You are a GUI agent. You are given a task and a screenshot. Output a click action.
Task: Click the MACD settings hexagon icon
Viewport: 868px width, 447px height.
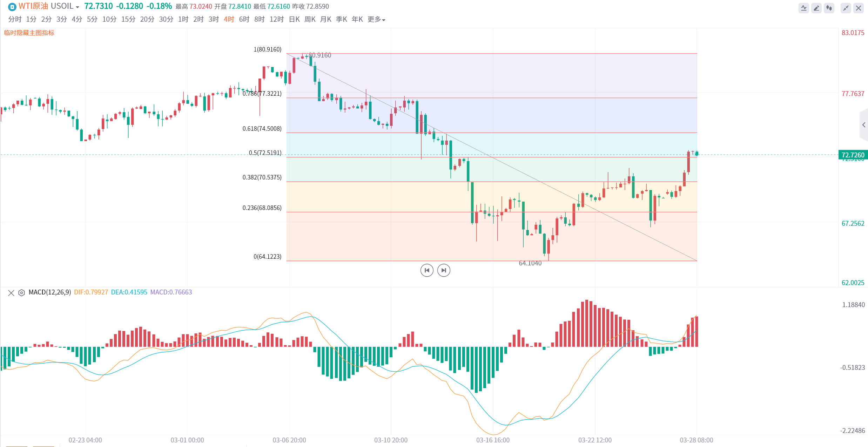(21, 293)
